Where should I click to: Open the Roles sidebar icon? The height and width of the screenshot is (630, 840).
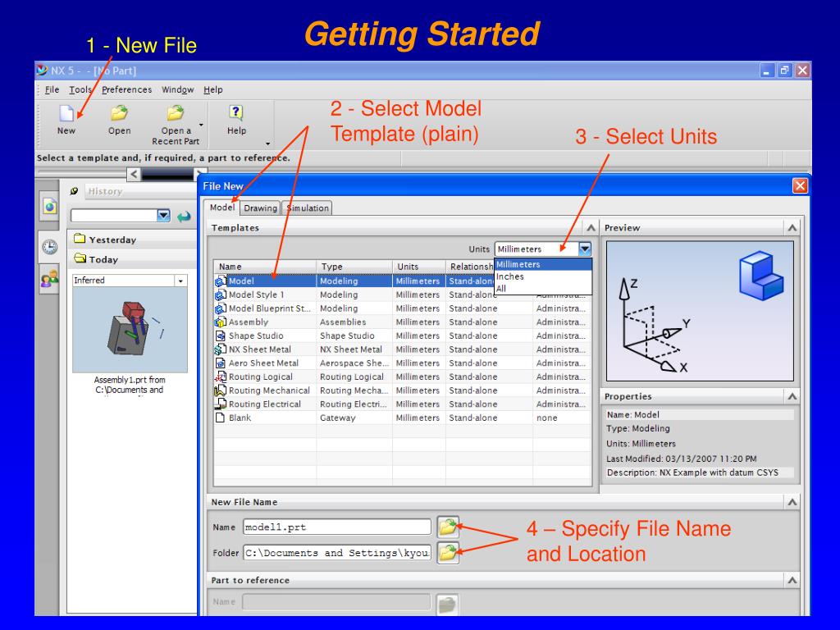click(49, 280)
